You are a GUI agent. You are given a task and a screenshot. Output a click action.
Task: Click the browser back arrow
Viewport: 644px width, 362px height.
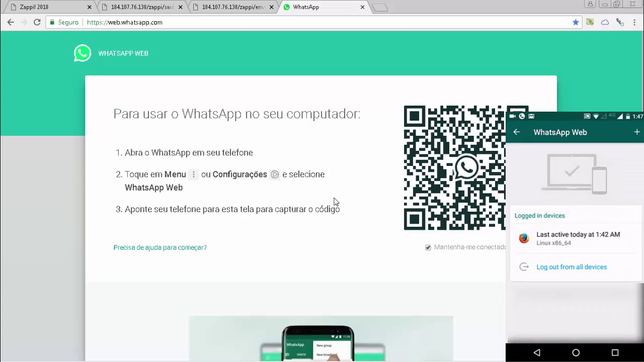(11, 22)
